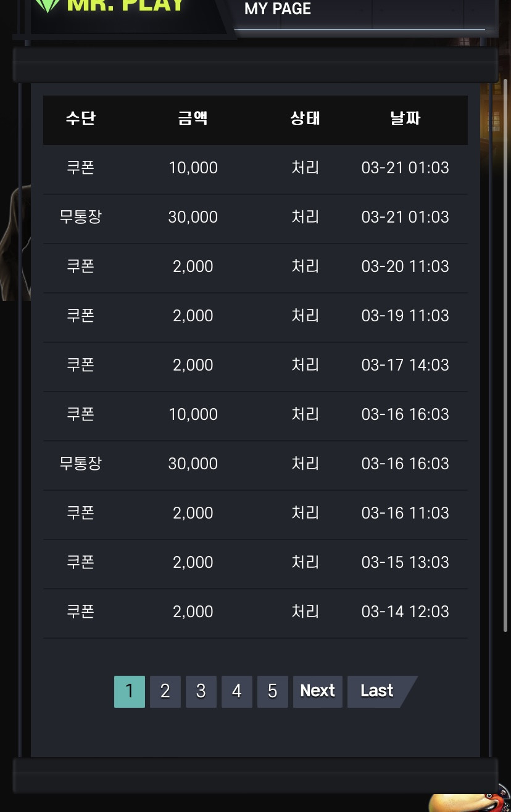Go to page 3 of history
Image resolution: width=511 pixels, height=812 pixels.
click(201, 691)
